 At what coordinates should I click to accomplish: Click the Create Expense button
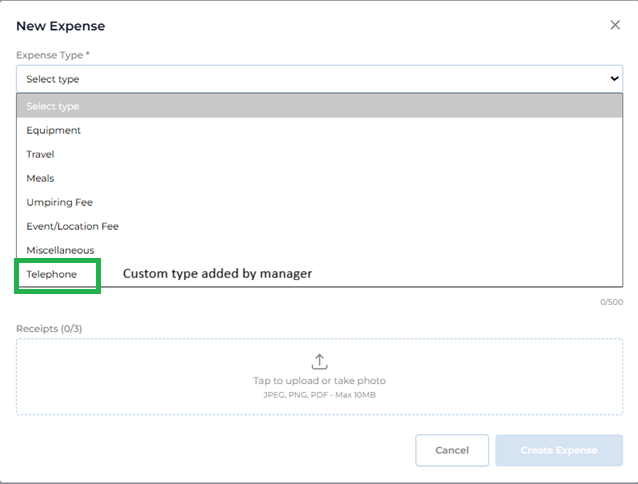tap(559, 450)
